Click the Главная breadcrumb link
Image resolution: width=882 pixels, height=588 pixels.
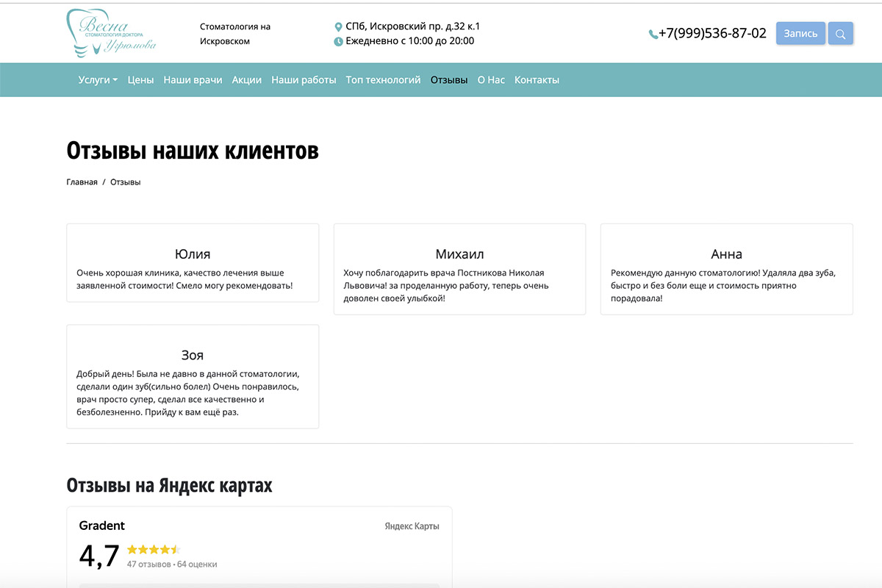pos(82,182)
